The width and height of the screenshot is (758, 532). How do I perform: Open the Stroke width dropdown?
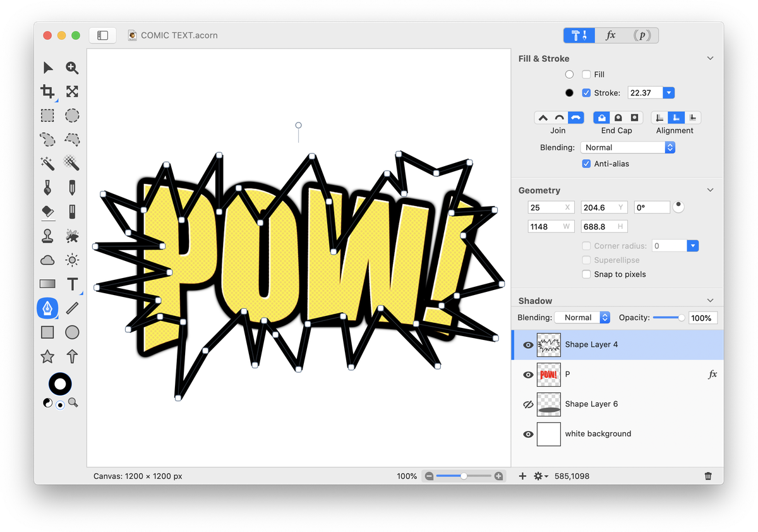point(668,93)
